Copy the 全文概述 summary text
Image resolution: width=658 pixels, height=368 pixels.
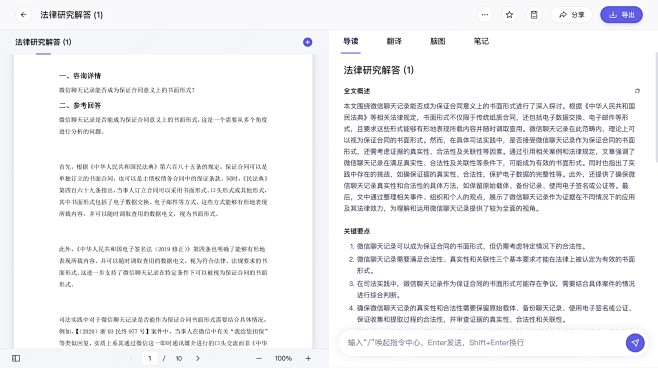[637, 91]
